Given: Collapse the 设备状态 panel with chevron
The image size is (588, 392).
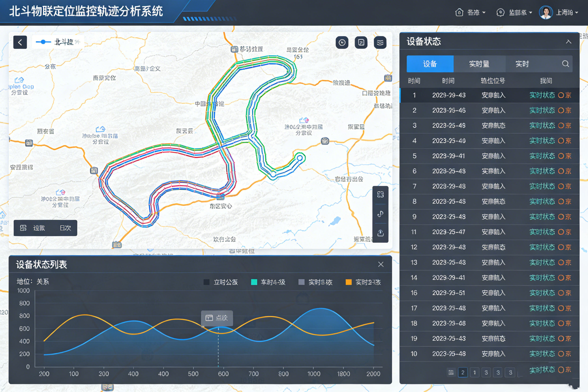Looking at the screenshot, I should (568, 42).
